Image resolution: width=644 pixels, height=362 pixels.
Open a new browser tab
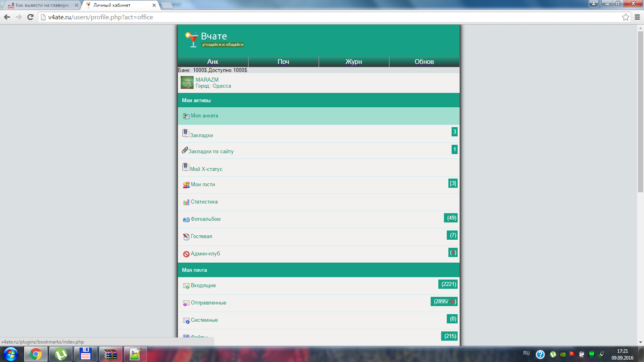tap(167, 5)
